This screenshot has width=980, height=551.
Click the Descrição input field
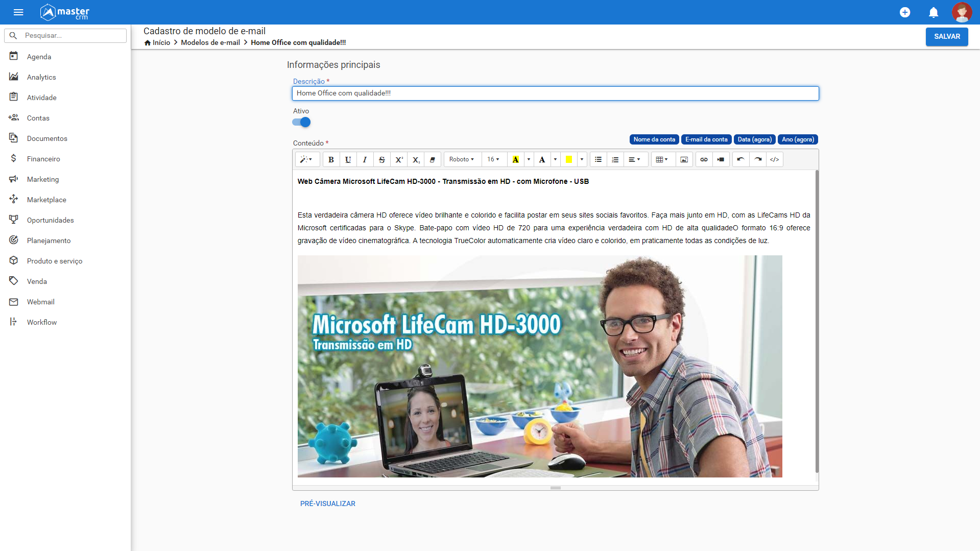[555, 93]
